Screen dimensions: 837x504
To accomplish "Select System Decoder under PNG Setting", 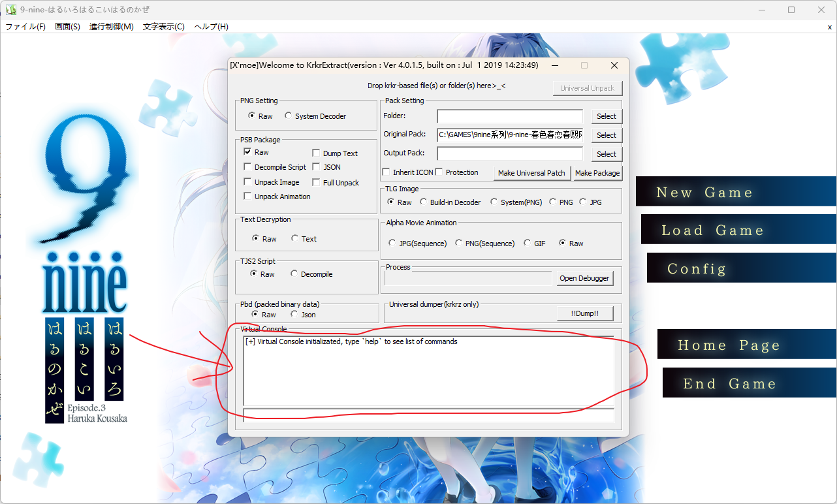I will point(315,116).
